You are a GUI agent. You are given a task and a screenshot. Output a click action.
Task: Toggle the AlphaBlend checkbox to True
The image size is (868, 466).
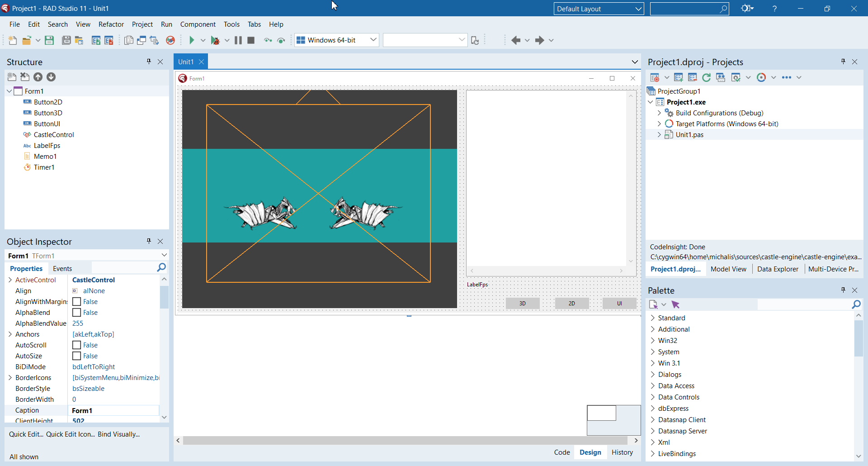click(76, 312)
